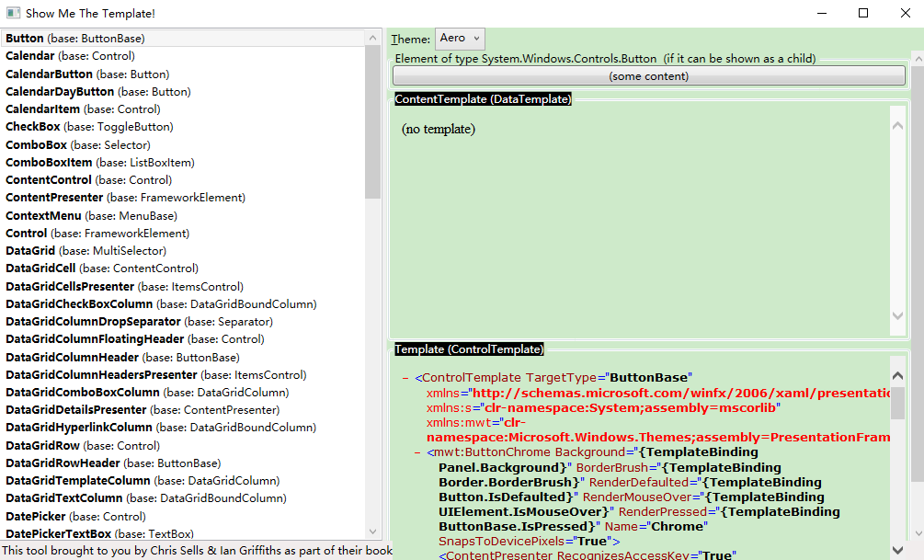Select DataGridColumnDropSeparator list entry
Viewport: 924px width, 560px height.
point(183,321)
